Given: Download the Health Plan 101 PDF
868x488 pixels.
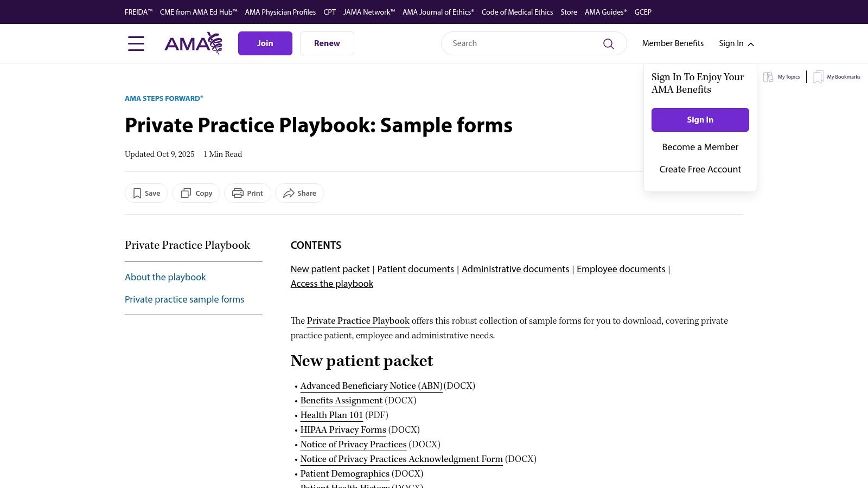Looking at the screenshot, I should (x=331, y=415).
